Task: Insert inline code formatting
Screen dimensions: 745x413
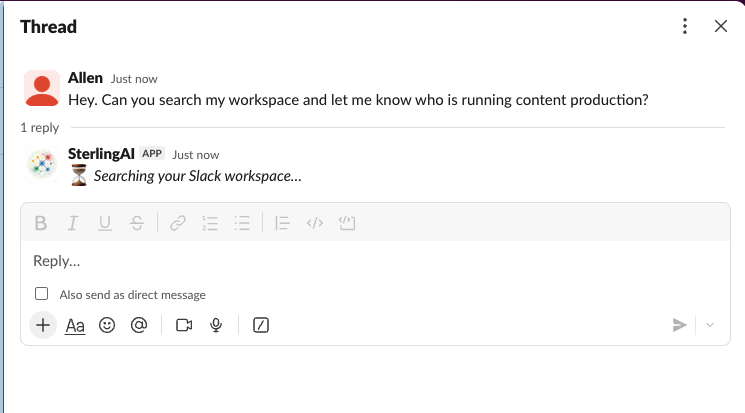Action: click(315, 223)
